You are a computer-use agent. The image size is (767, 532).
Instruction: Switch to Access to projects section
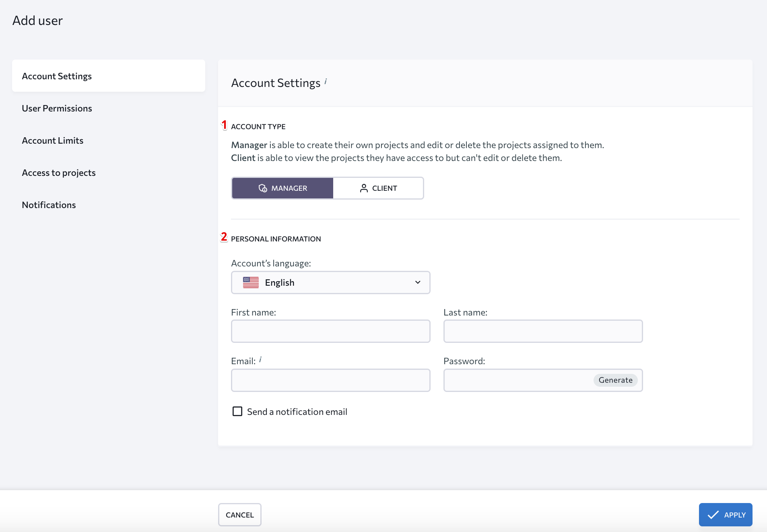59,173
